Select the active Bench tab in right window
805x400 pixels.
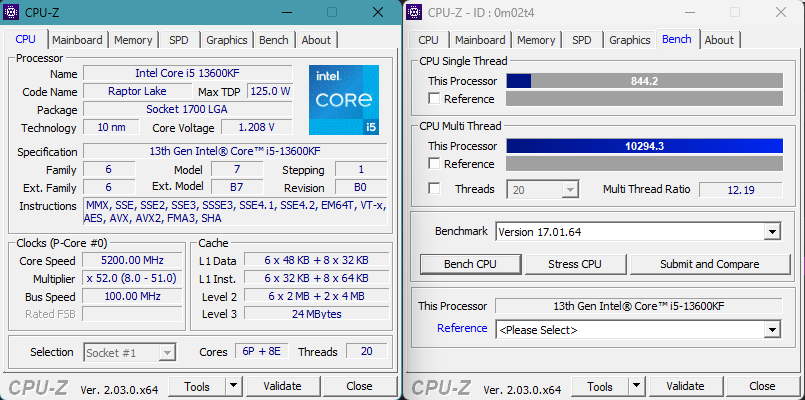click(677, 39)
